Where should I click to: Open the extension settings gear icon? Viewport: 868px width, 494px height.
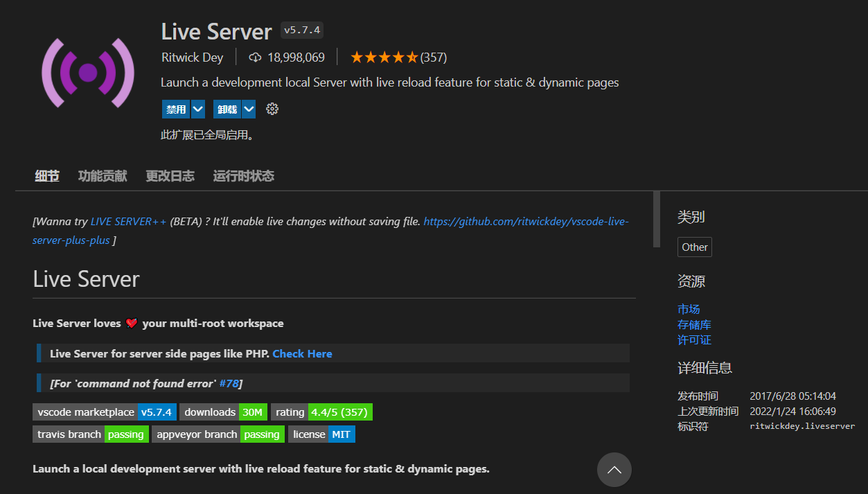point(272,109)
